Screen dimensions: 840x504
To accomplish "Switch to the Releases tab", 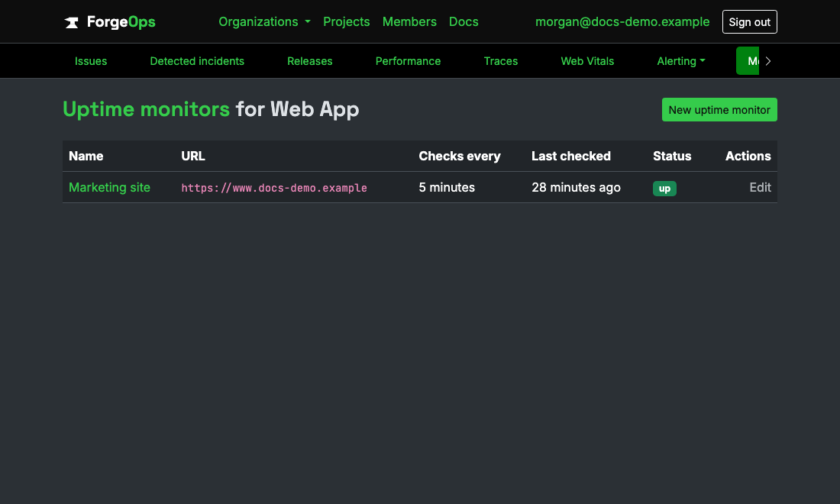I will pos(309,61).
